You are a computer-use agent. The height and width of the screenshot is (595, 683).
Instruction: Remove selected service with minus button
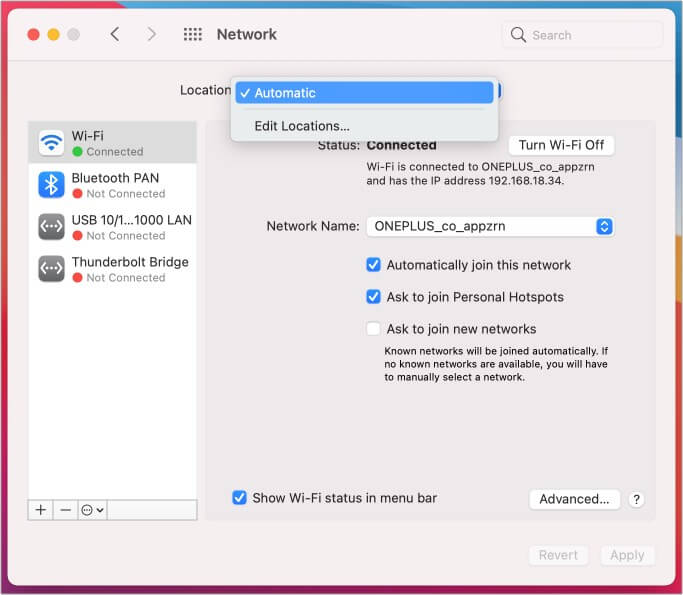coord(65,510)
